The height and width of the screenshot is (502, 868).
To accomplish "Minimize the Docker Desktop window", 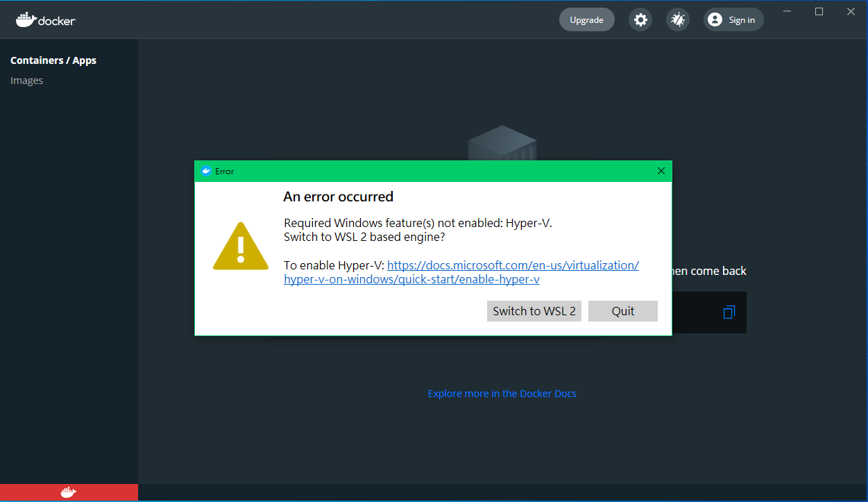I will pyautogui.click(x=788, y=12).
